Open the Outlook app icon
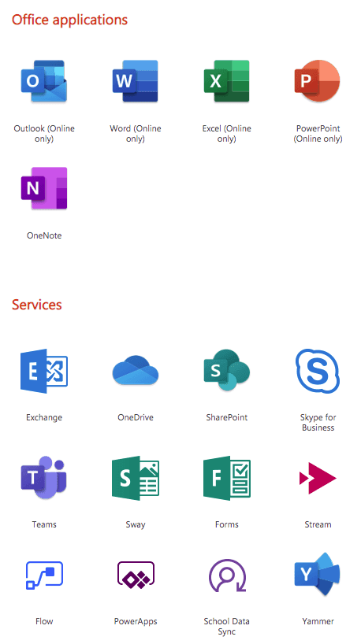The width and height of the screenshot is (361, 644). click(x=44, y=81)
